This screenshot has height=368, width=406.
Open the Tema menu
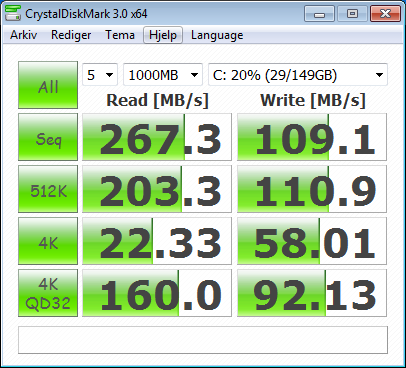[x=120, y=35]
